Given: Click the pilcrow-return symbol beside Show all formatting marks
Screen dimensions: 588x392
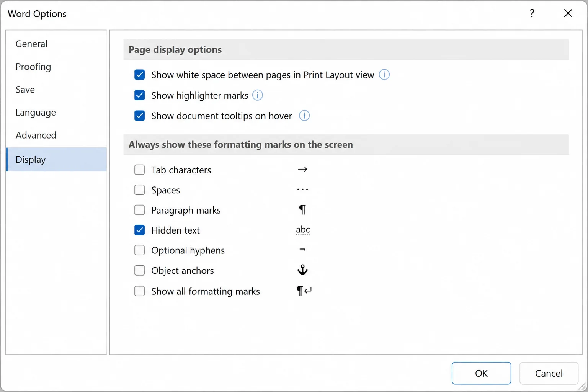Looking at the screenshot, I should click(304, 291).
